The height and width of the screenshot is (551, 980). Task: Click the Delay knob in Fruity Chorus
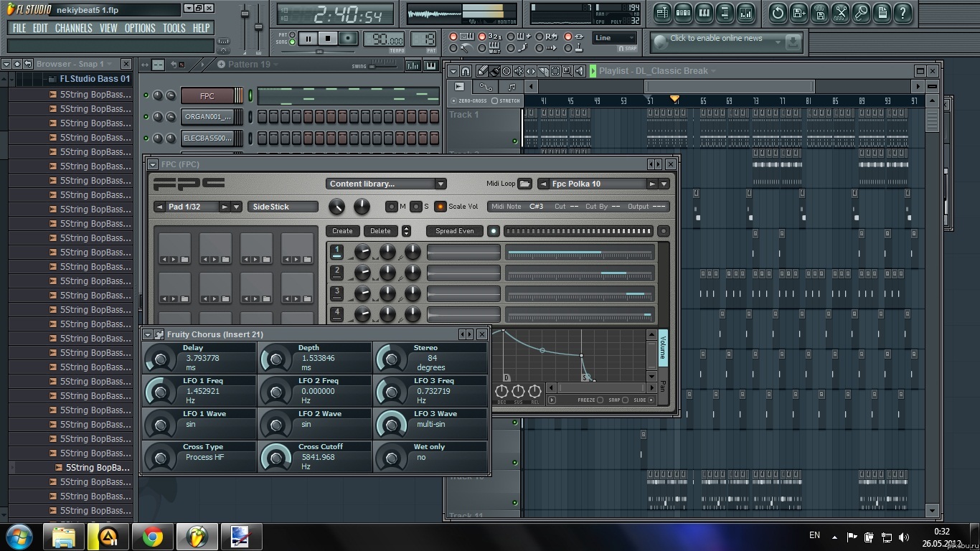[161, 357]
